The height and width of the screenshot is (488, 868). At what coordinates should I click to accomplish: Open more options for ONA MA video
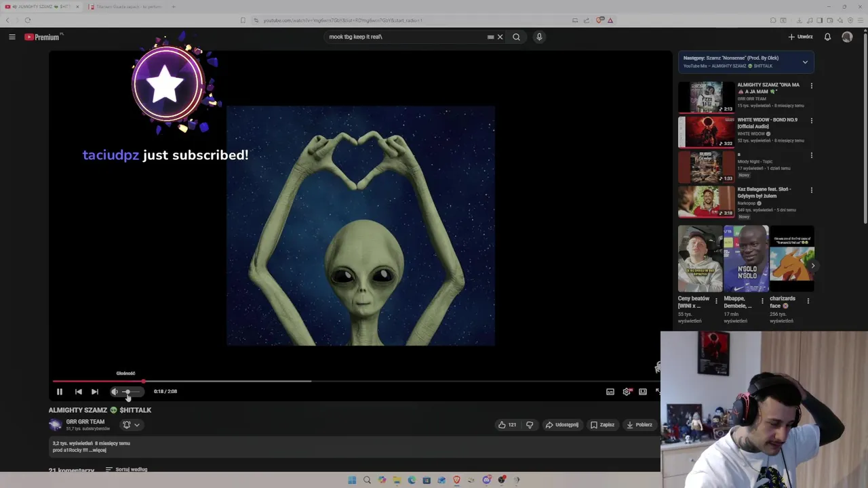(x=811, y=86)
